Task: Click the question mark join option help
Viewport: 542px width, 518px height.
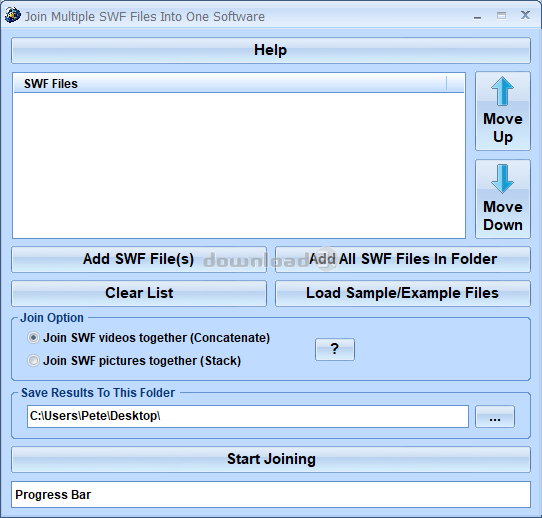Action: pos(335,349)
